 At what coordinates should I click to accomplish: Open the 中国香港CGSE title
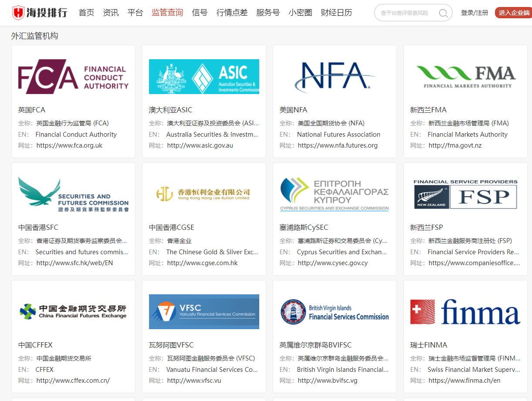pos(172,227)
